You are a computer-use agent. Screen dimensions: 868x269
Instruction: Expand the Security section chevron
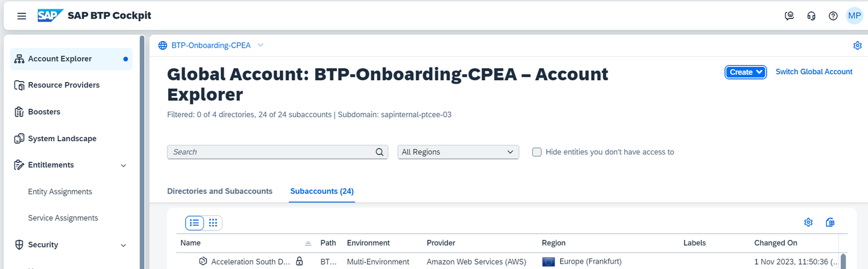point(124,245)
